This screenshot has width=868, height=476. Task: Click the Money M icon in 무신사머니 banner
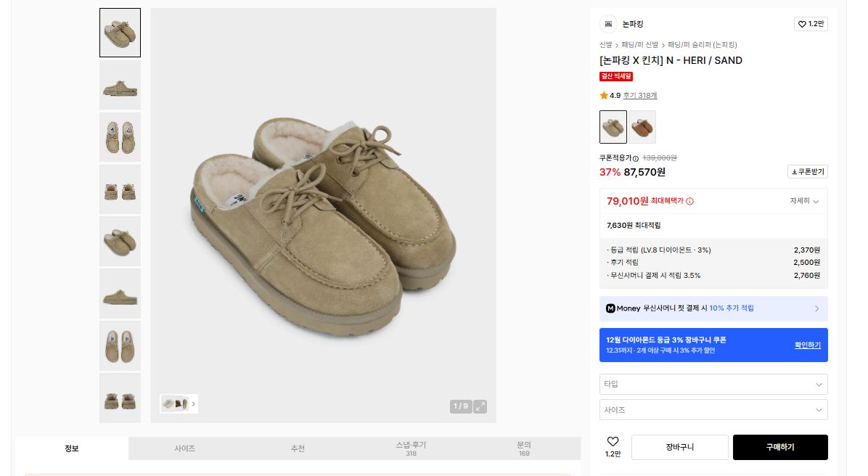click(610, 308)
